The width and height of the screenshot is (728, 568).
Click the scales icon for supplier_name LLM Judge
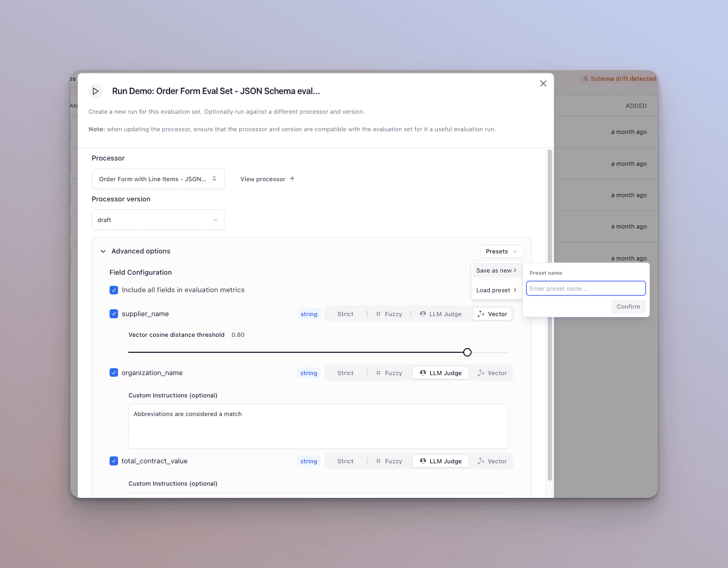[x=423, y=314]
